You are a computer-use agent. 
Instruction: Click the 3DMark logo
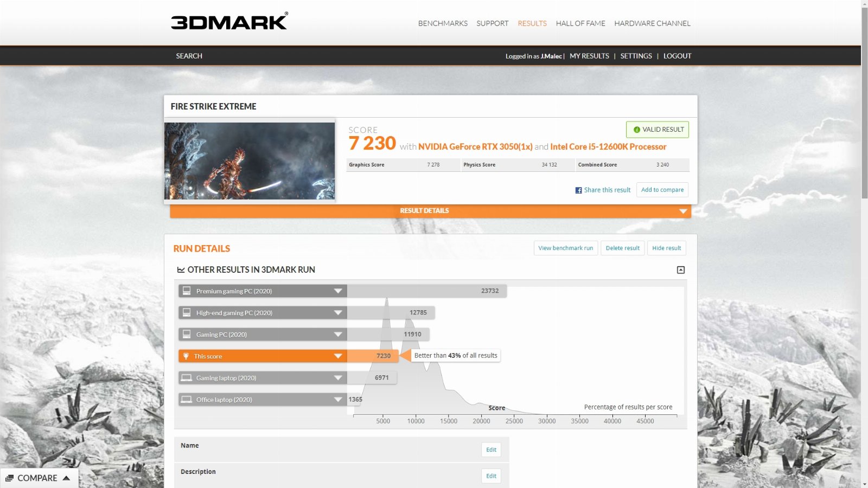tap(229, 21)
